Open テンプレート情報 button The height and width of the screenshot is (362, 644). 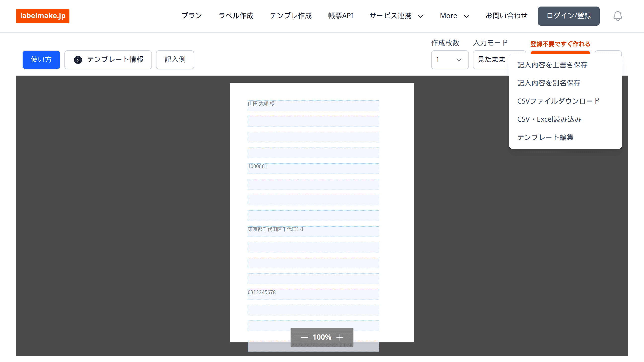(108, 60)
